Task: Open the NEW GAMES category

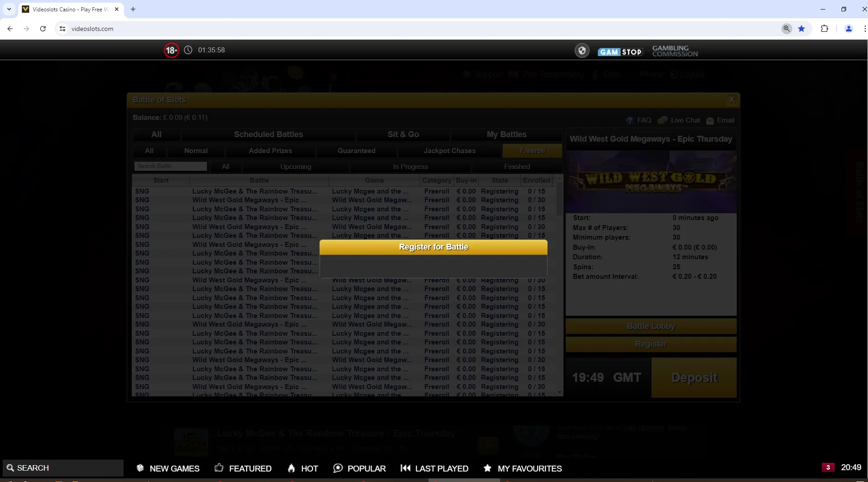Action: click(168, 468)
